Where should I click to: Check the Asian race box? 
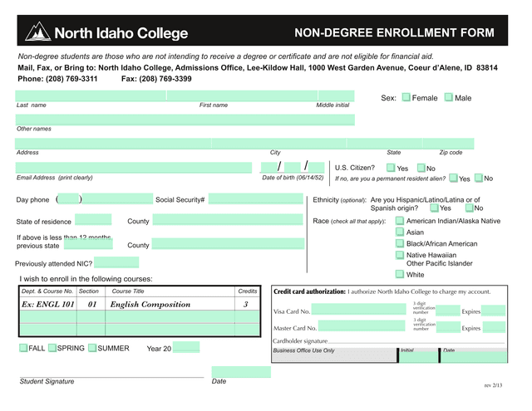[400, 232]
